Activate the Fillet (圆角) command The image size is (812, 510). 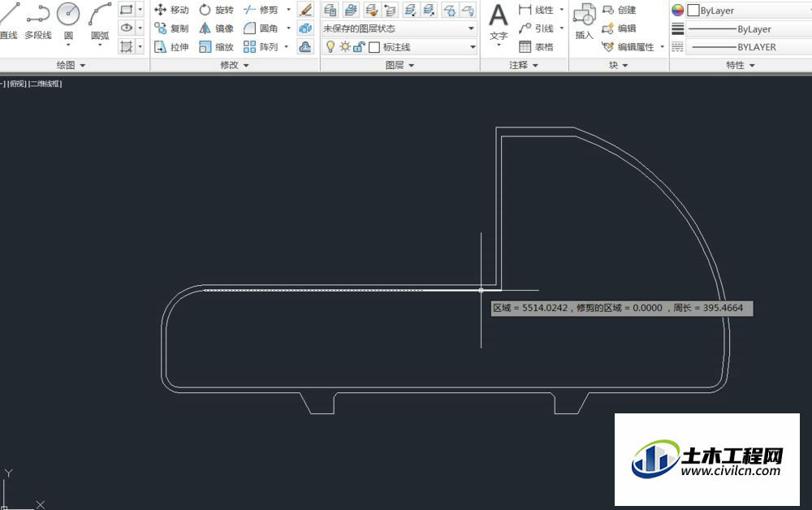coord(261,28)
